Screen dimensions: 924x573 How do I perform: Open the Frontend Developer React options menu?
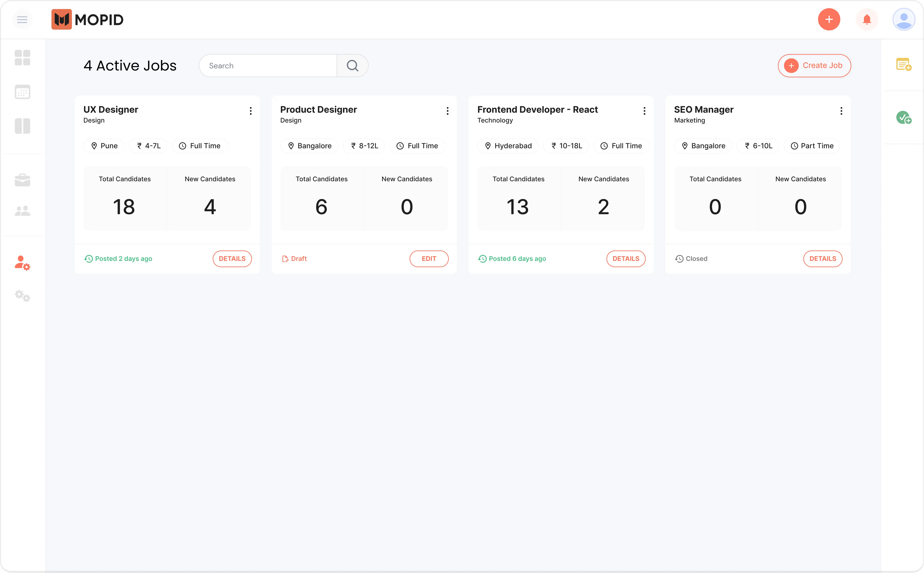tap(644, 111)
